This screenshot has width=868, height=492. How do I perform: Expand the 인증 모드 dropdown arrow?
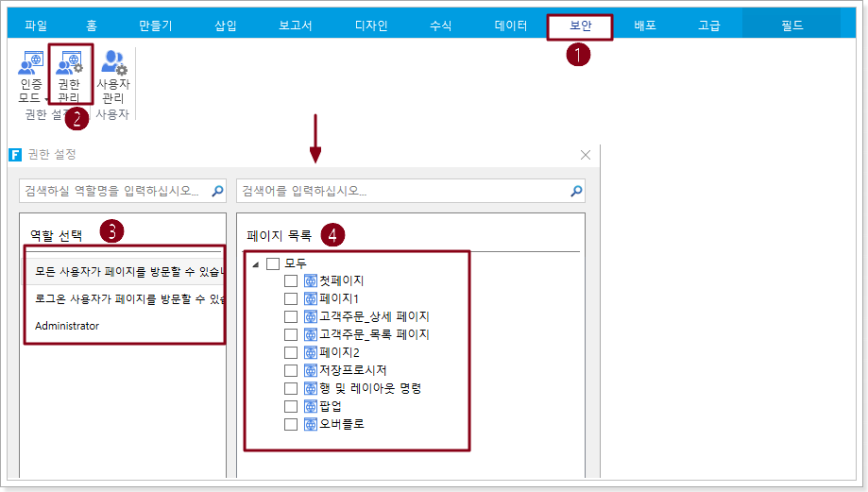point(46,99)
